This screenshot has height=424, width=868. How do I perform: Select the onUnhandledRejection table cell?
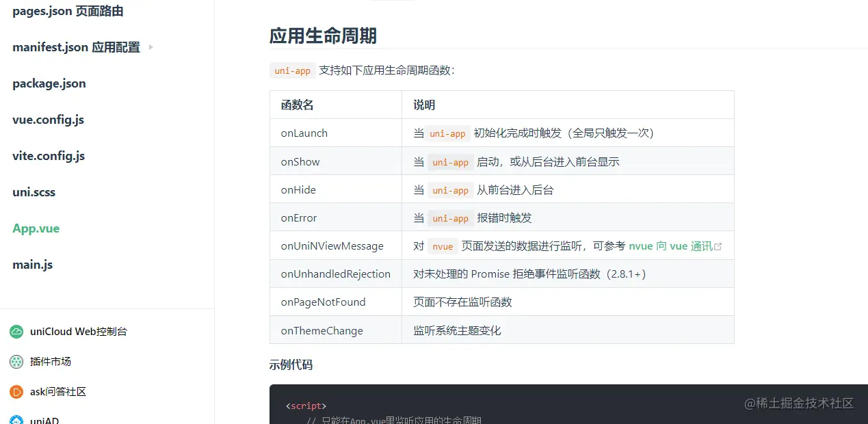click(x=336, y=274)
